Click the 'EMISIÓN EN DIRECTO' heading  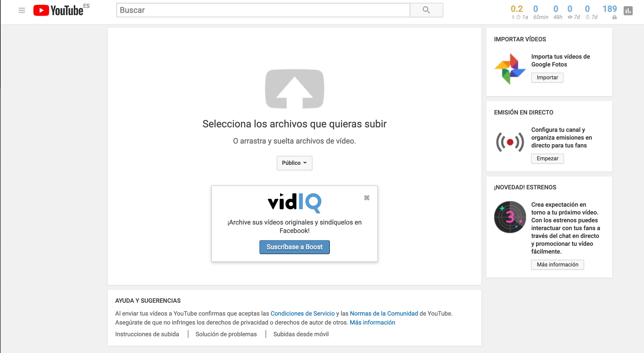click(523, 112)
